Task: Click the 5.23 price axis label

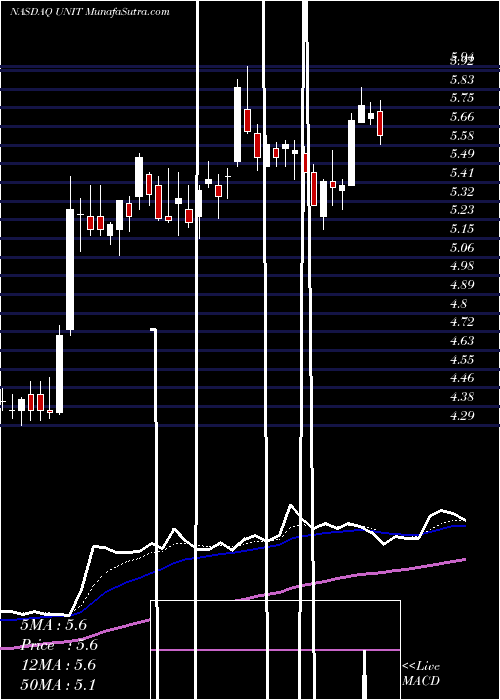Action: [x=462, y=210]
